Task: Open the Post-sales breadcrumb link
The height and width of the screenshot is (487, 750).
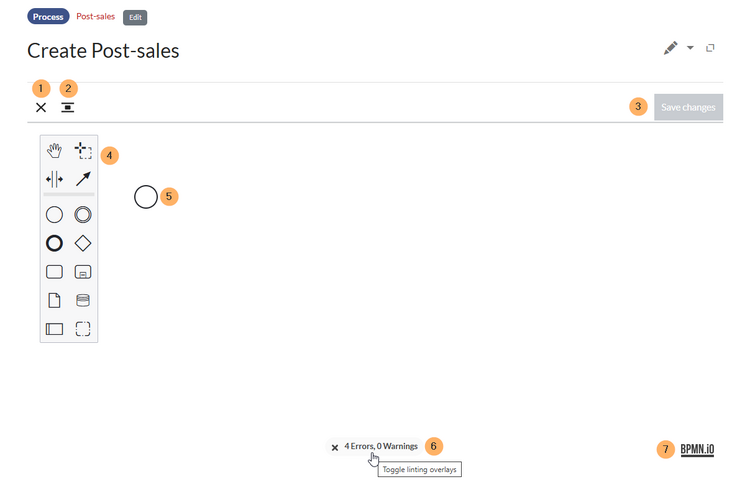Action: click(x=96, y=17)
